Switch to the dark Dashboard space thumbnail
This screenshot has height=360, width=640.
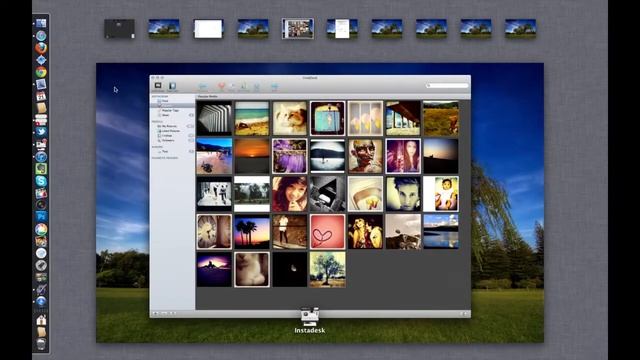click(119, 29)
